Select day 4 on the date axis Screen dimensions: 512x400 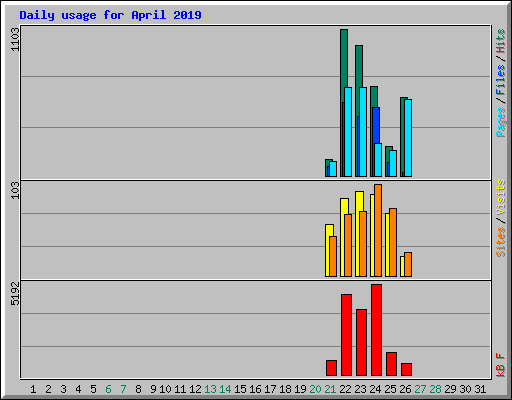pos(78,389)
